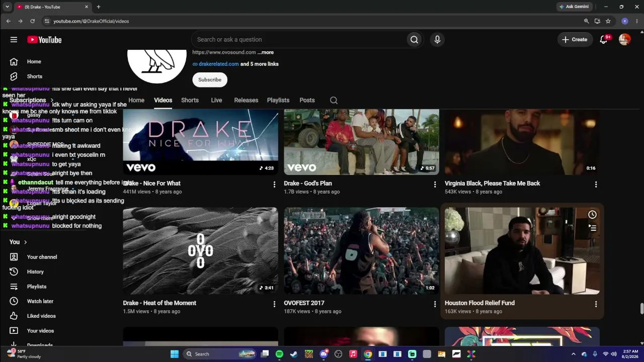
Task: Open the YouTube account avatar menu
Action: [x=625, y=40]
